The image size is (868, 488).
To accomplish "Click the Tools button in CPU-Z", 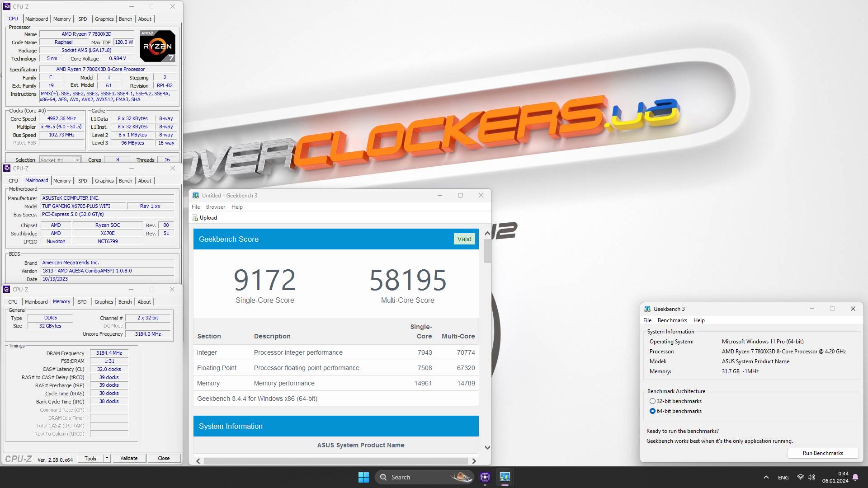I will coord(90,458).
